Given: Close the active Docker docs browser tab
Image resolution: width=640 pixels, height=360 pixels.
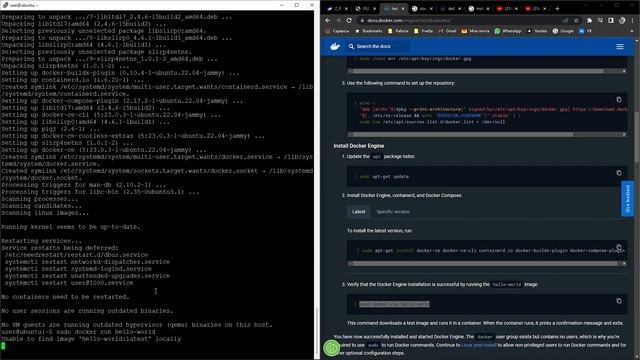Looking at the screenshot, I should (402, 8).
